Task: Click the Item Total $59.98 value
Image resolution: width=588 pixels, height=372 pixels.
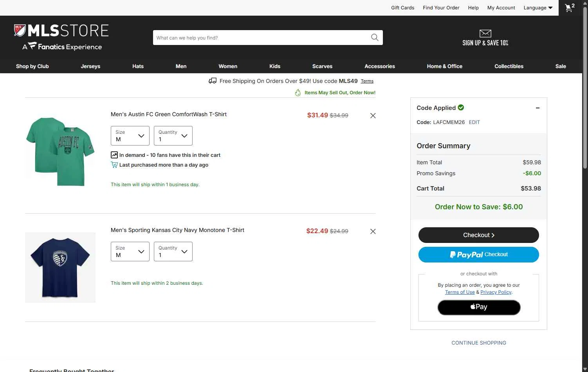Action: [x=532, y=162]
